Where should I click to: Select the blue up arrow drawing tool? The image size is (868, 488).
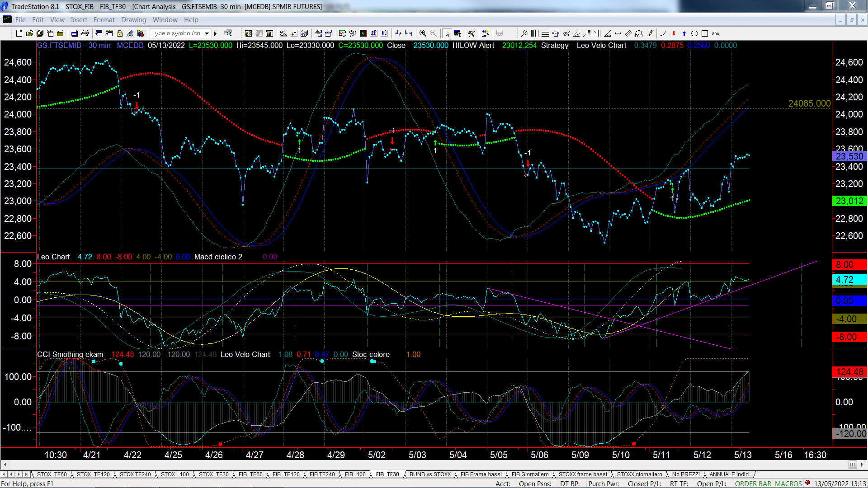(684, 33)
